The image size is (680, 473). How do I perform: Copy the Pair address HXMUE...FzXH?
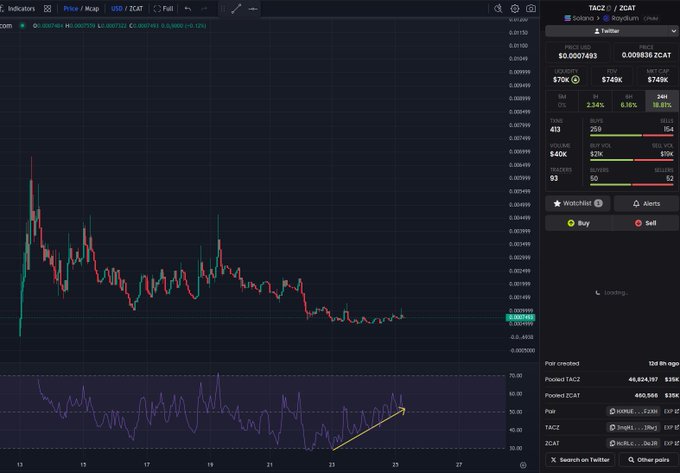(633, 411)
